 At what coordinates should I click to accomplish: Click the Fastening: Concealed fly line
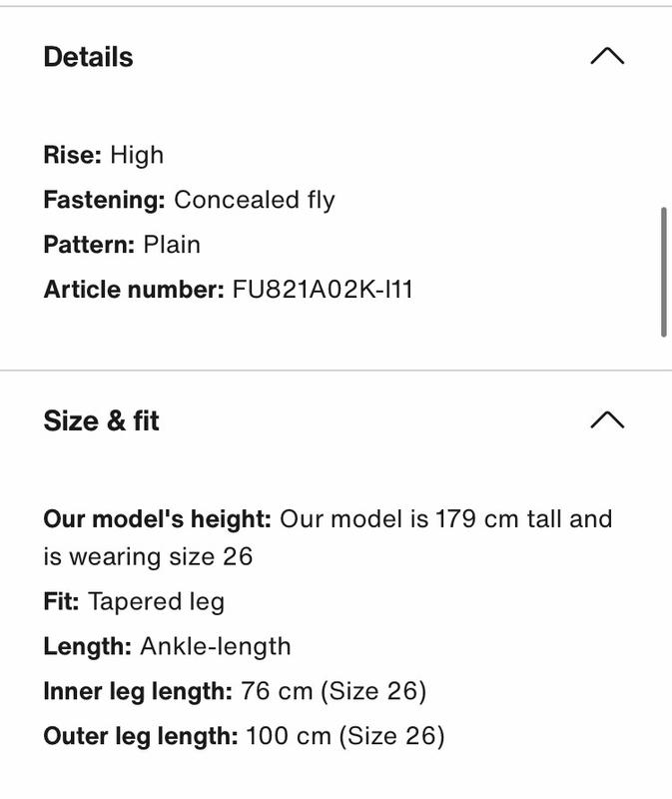189,200
